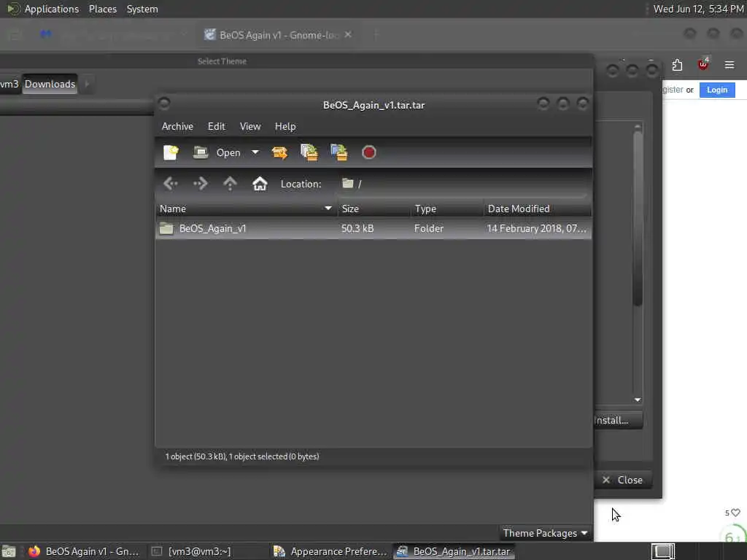Open the Firefox extensions puzzle icon
Viewport: 747px width, 560px height.
coord(677,65)
